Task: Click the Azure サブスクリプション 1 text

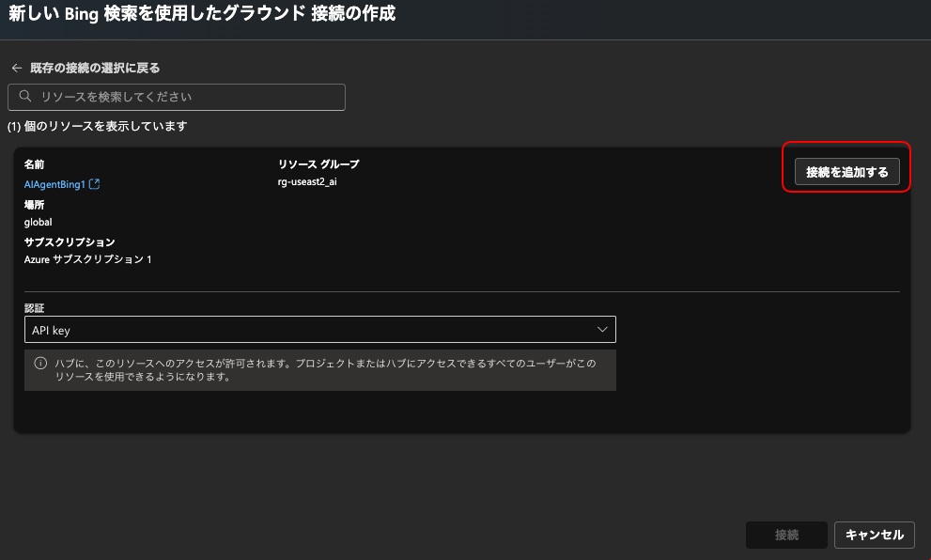Action: tap(82, 259)
